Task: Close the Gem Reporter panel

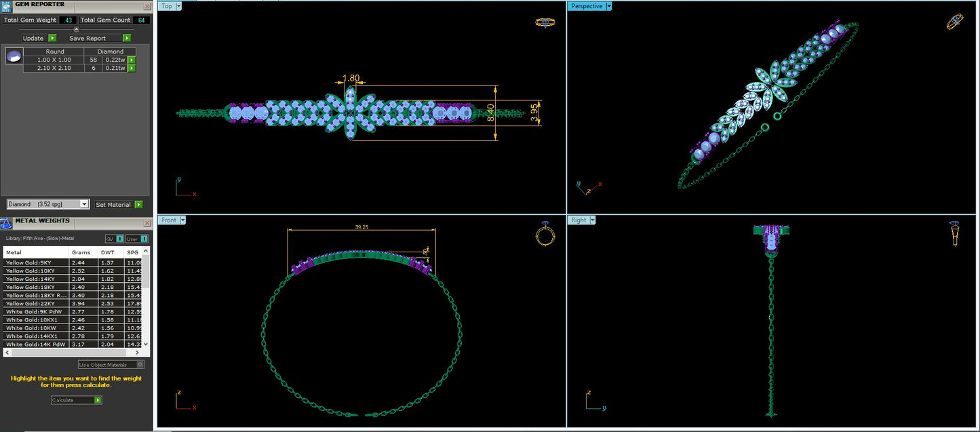Action: (x=147, y=6)
